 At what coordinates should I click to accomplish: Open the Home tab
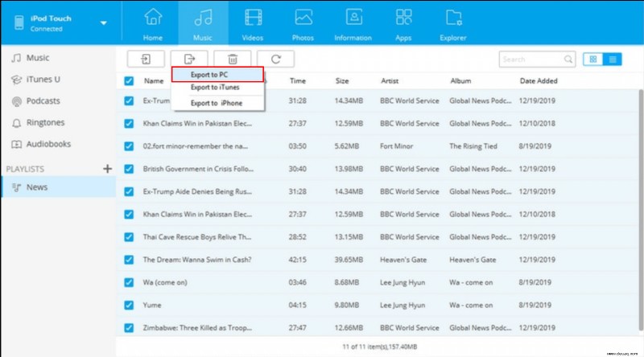[x=153, y=24]
